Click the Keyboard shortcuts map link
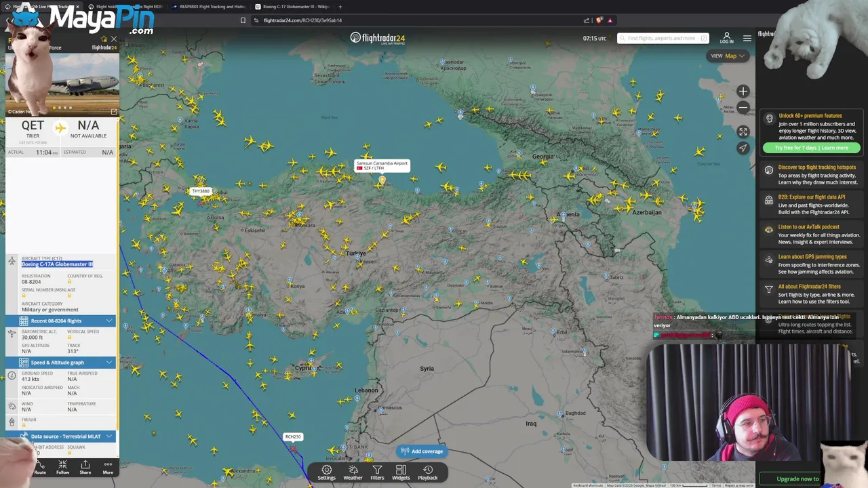 tap(587, 485)
